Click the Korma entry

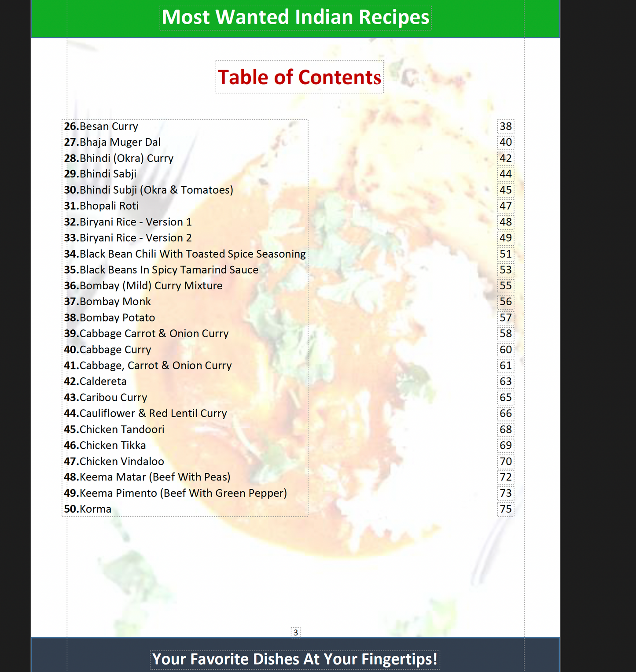coord(88,509)
